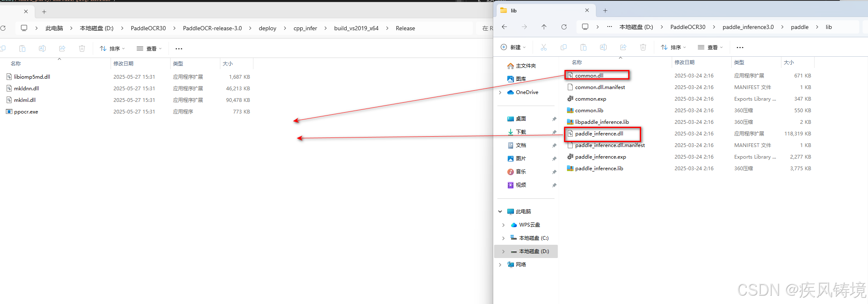Open the 查看 (View) dropdown in lib window
This screenshot has height=304, width=868.
coord(710,48)
